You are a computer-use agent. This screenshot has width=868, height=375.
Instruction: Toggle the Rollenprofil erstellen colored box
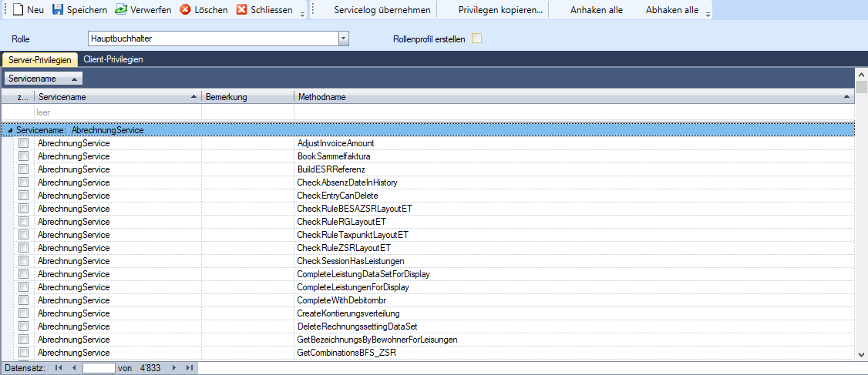pos(476,39)
